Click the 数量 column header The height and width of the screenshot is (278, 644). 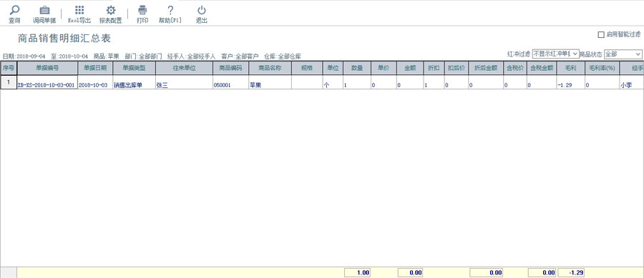point(357,68)
